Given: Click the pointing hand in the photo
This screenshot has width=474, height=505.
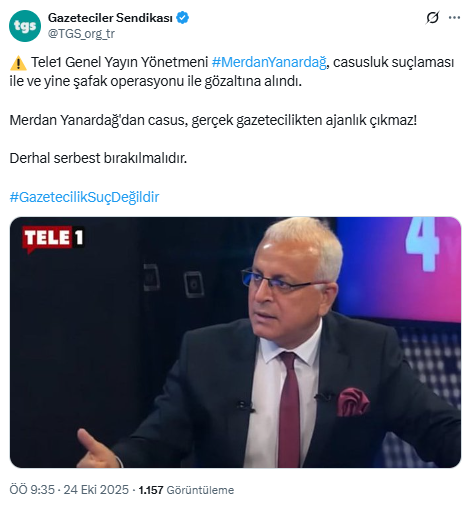Looking at the screenshot, I should tap(97, 448).
